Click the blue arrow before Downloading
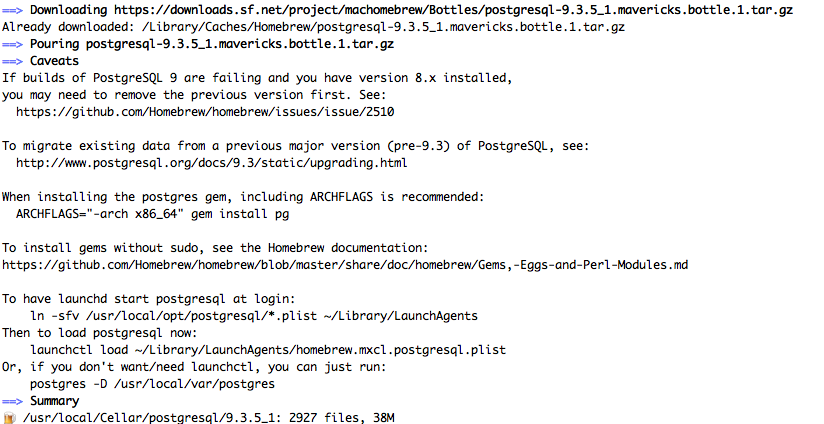Screen dimensions: 824x424 point(12,10)
